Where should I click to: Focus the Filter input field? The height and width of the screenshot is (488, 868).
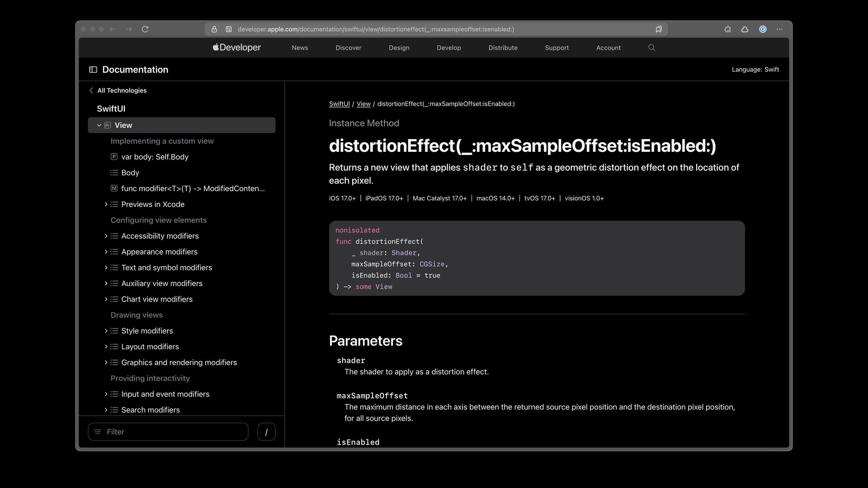[168, 432]
